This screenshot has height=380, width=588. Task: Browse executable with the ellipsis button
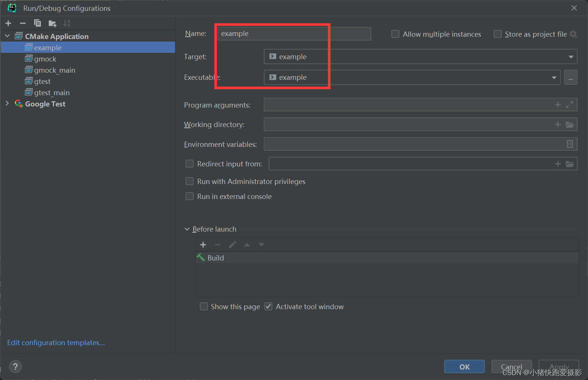click(570, 78)
